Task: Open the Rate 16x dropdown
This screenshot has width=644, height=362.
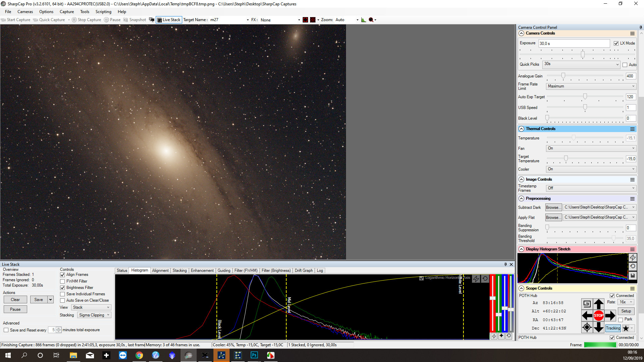Action: tap(626, 302)
